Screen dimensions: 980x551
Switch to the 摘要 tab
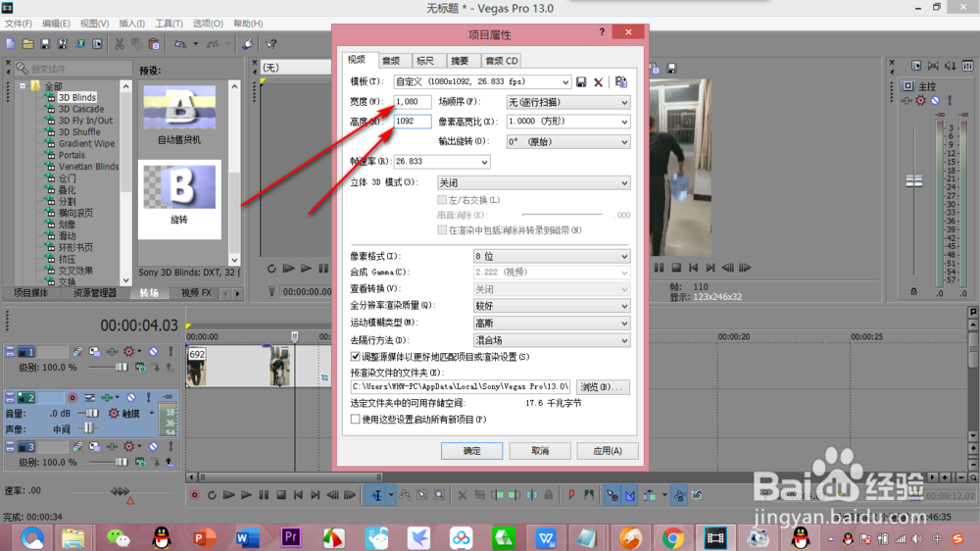coord(460,61)
